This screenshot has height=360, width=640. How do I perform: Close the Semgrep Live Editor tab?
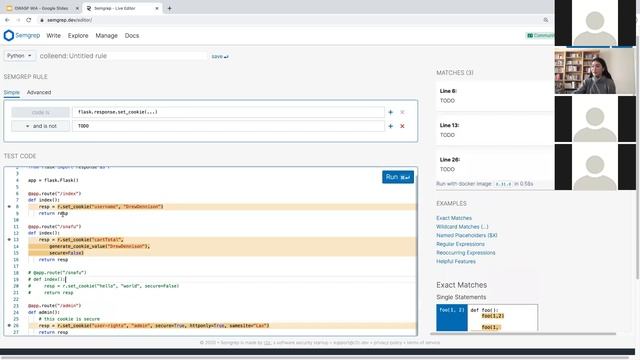click(x=157, y=8)
